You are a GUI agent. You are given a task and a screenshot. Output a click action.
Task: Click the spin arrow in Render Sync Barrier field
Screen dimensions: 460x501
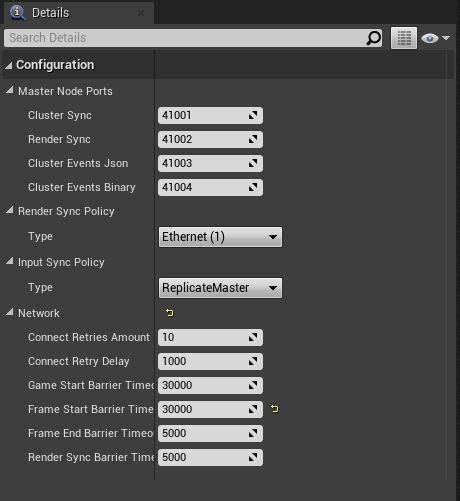pyautogui.click(x=253, y=457)
